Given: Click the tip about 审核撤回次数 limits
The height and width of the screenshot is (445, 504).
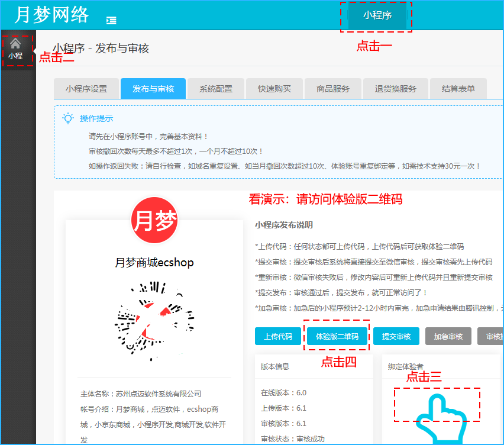Looking at the screenshot, I should pyautogui.click(x=176, y=151).
